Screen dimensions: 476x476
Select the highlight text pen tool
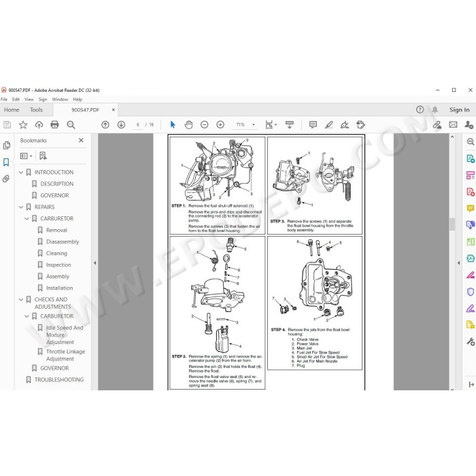[x=328, y=124]
